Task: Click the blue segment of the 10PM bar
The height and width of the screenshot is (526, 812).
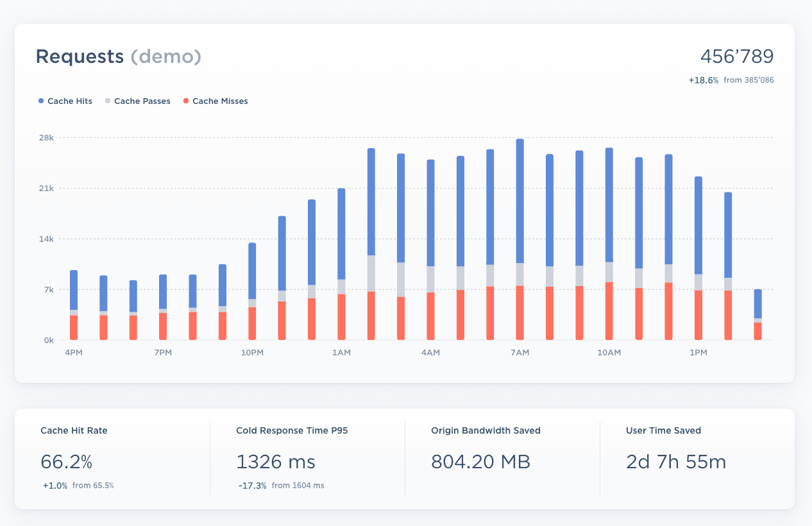Action: pos(252,271)
